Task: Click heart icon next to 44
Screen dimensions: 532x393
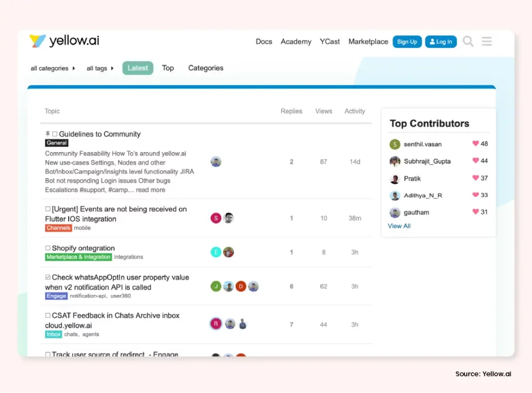Action: pos(475,160)
